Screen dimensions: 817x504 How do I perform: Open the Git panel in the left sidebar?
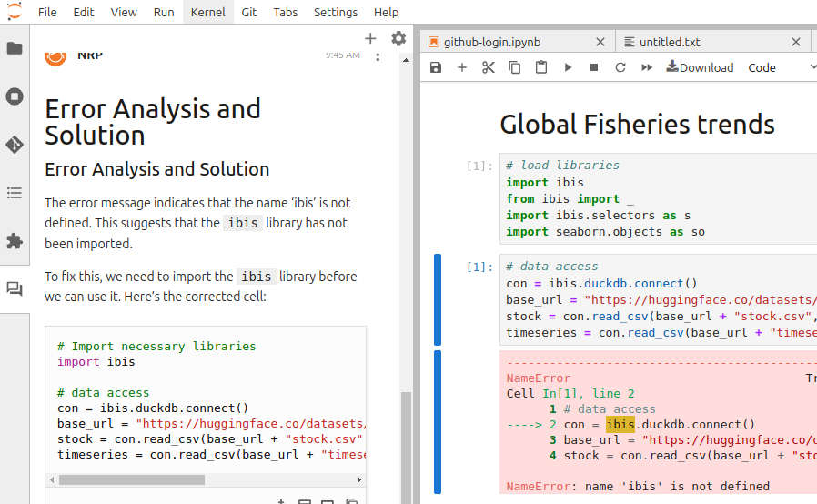pos(15,145)
